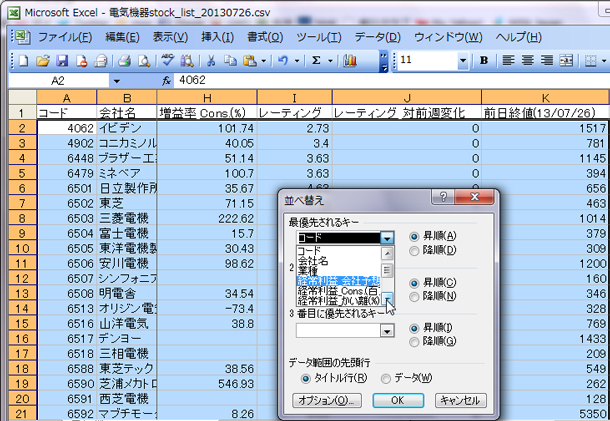Toggle Bold formatting
The width and height of the screenshot is (610, 421).
click(484, 61)
